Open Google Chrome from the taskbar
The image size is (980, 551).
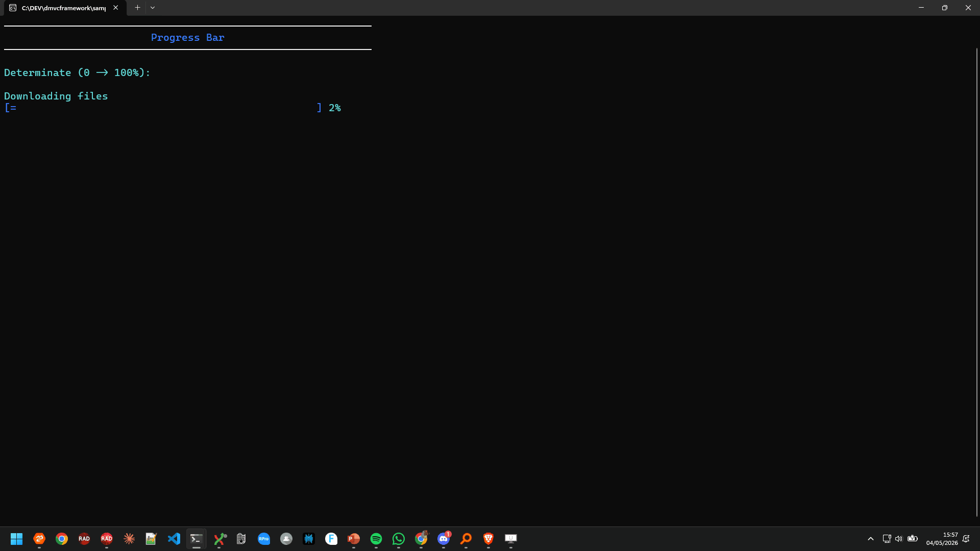62,539
